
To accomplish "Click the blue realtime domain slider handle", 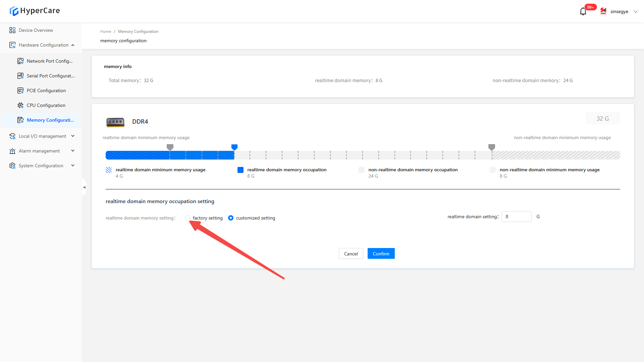I will 234,147.
